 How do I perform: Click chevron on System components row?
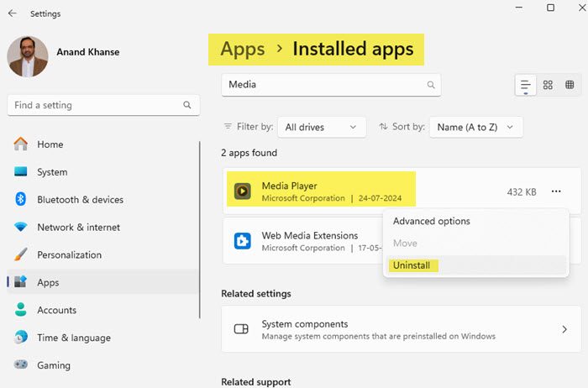point(564,329)
